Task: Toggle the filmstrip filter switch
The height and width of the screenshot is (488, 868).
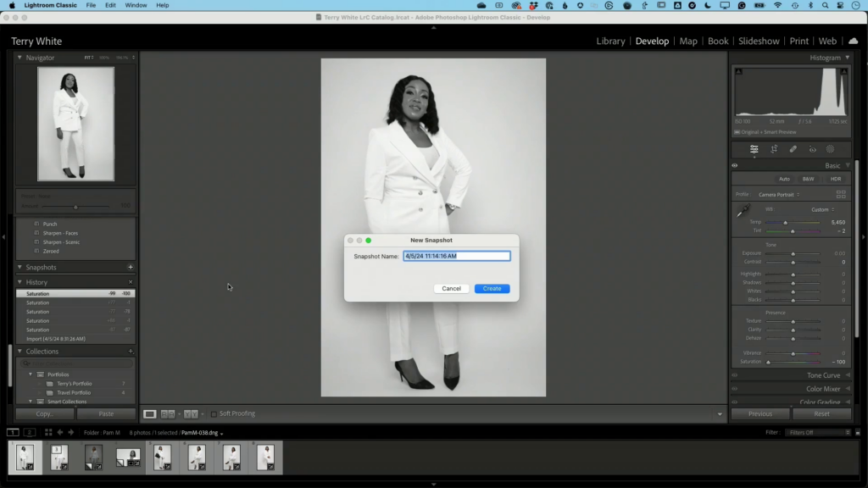Action: pyautogui.click(x=858, y=433)
